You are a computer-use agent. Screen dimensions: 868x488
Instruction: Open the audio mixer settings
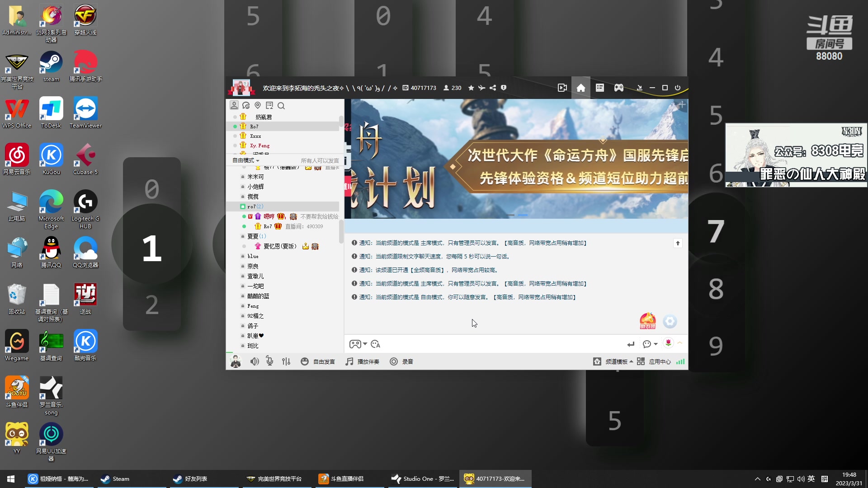(287, 361)
